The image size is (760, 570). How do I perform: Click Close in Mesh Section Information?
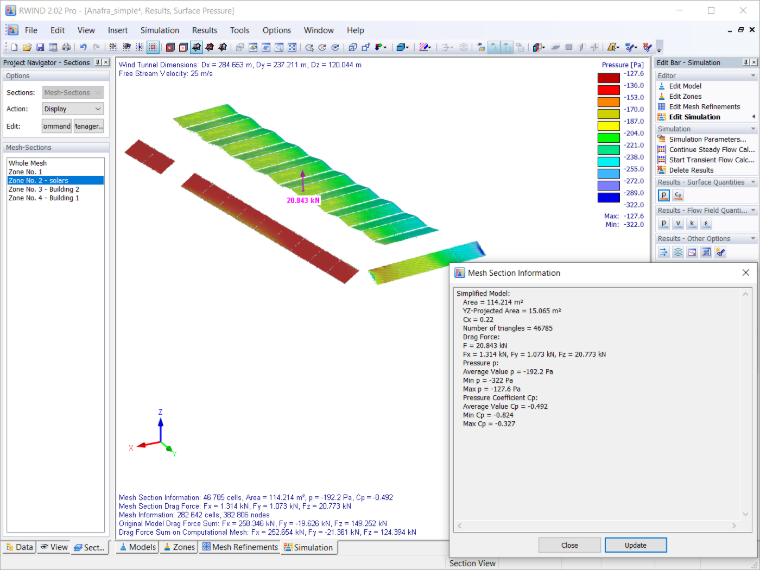point(570,545)
